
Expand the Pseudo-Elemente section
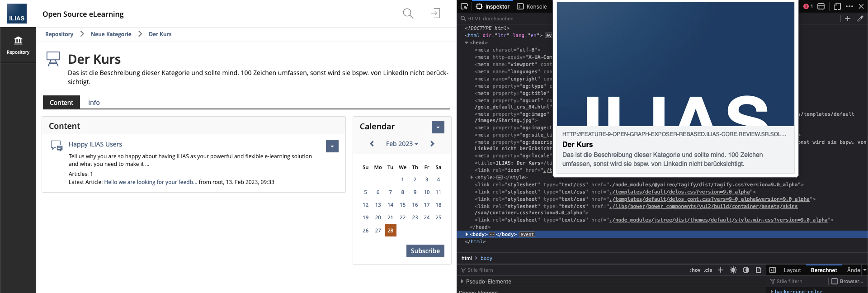tap(462, 281)
